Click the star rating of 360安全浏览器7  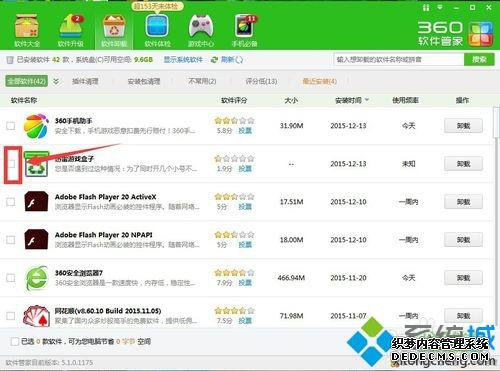point(234,273)
